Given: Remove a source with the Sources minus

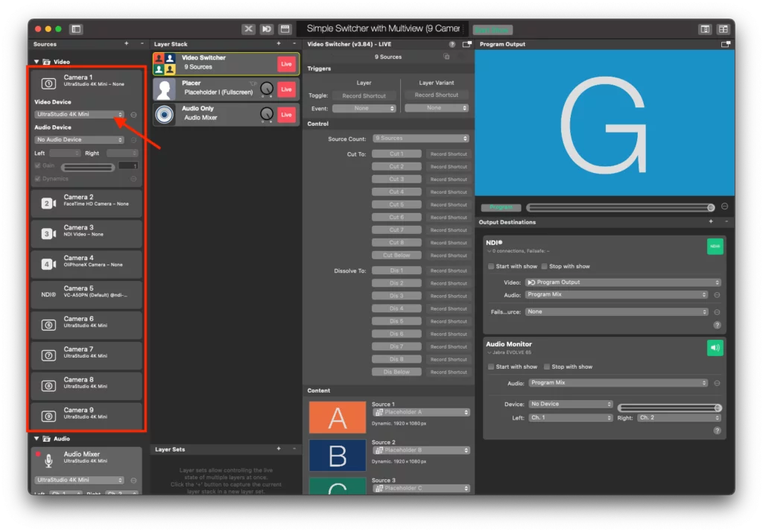Looking at the screenshot, I should coord(142,44).
